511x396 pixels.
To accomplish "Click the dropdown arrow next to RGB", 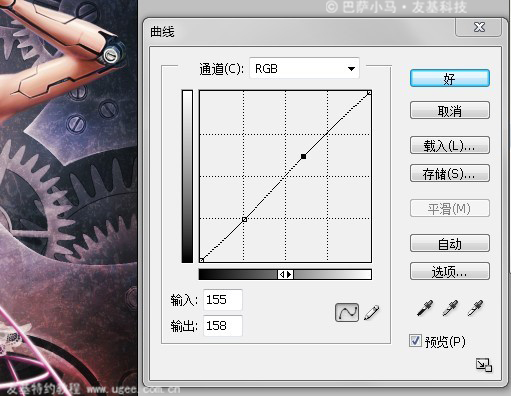I will (351, 69).
